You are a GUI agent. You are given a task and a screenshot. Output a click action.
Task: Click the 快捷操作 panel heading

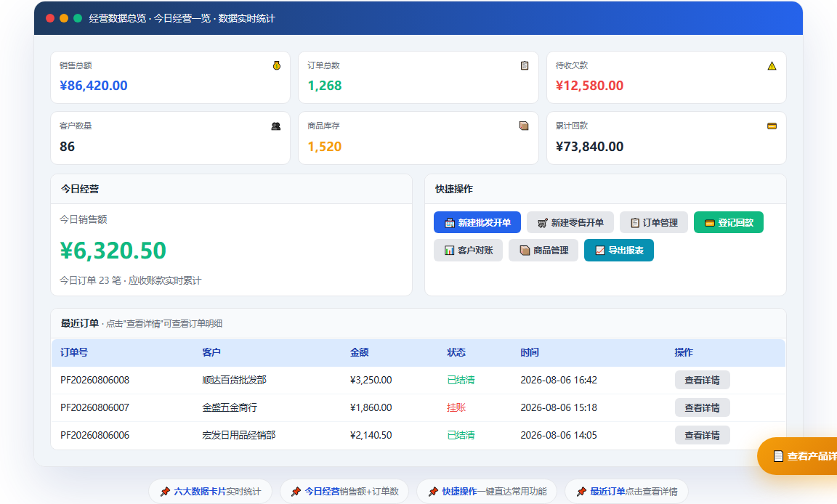[x=454, y=190]
